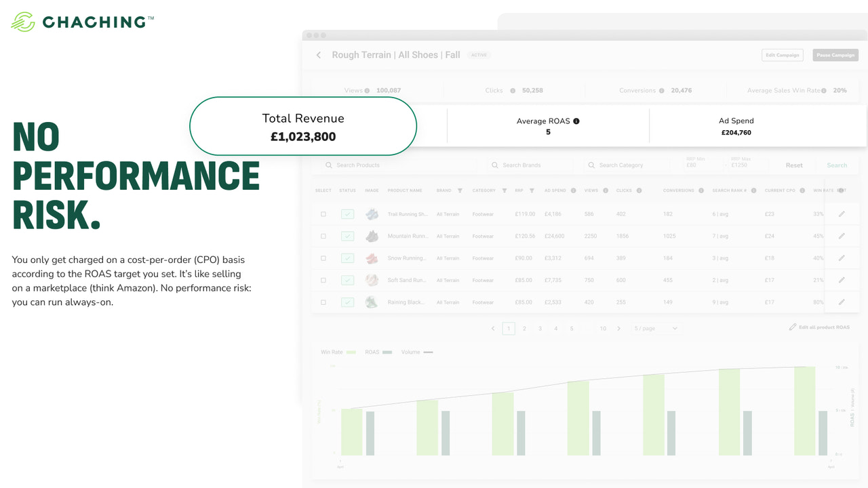
Task: Open the Average ROAS info tooltip icon
Action: (576, 121)
